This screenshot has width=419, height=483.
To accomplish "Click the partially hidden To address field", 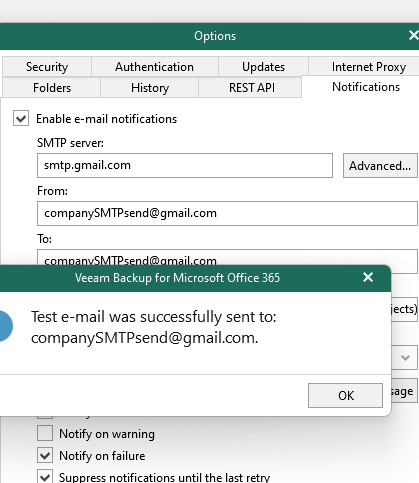I will click(x=227, y=257).
